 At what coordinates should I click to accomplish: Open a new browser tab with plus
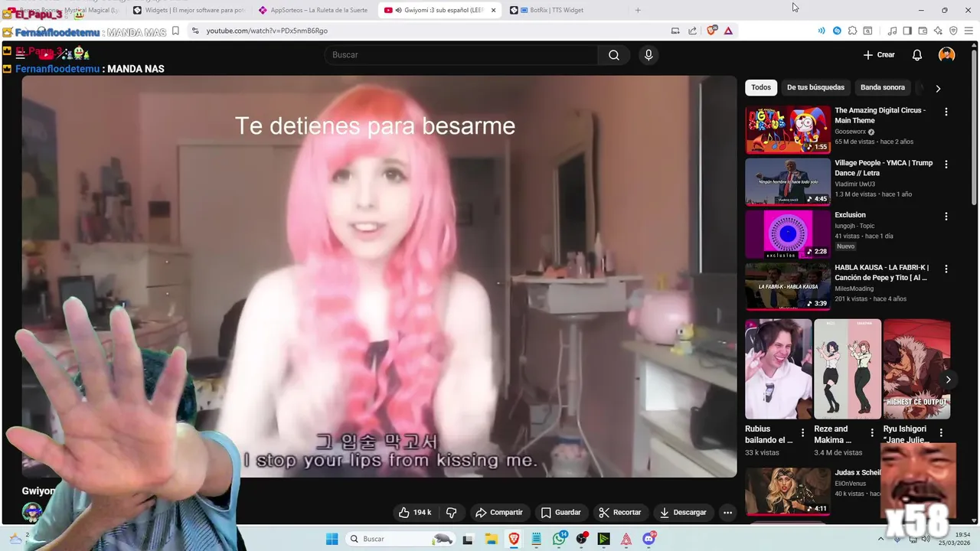[x=638, y=10]
